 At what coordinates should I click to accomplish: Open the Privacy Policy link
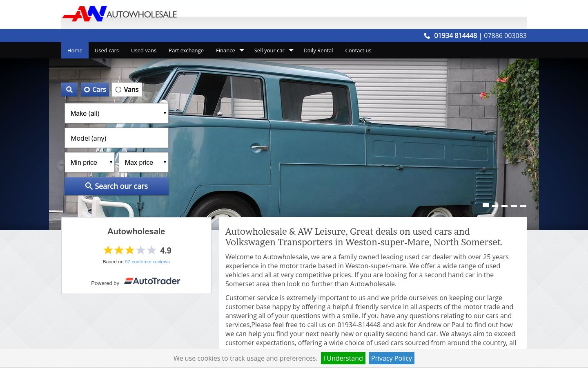[392, 358]
